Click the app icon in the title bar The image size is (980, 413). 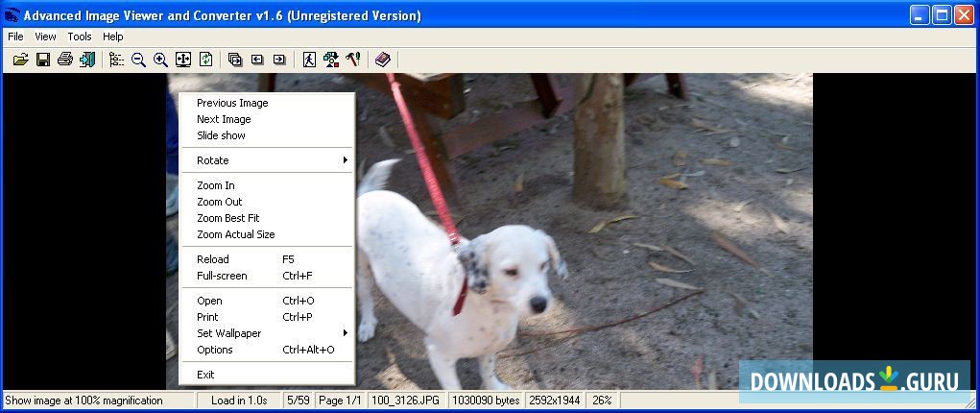click(12, 15)
